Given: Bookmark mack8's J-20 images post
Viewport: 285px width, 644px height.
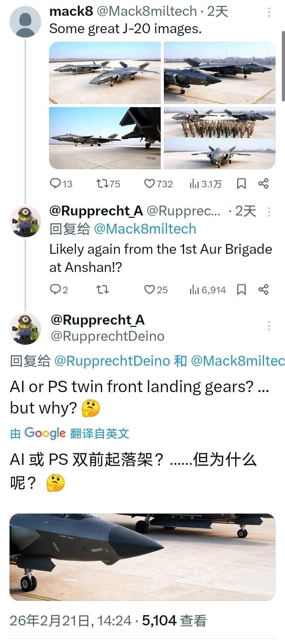Looking at the screenshot, I should point(241,183).
